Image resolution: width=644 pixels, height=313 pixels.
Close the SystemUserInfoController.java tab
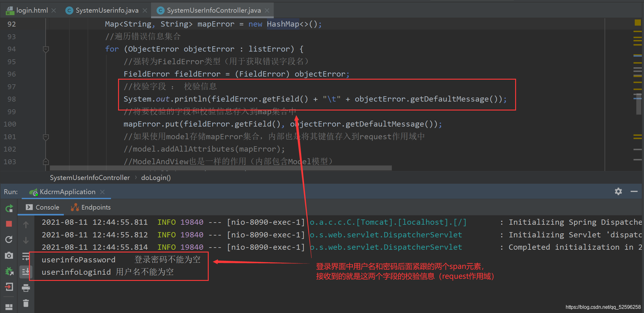tap(267, 10)
